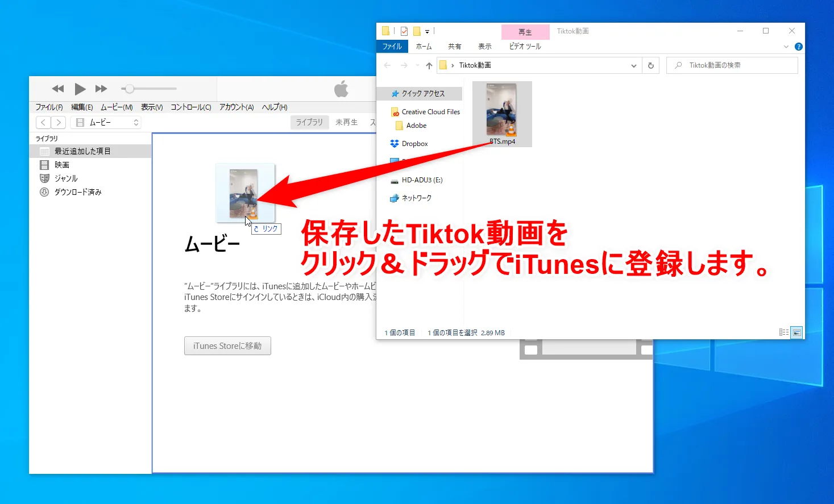Open the 共有 ribbon tab in Explorer

pyautogui.click(x=455, y=47)
